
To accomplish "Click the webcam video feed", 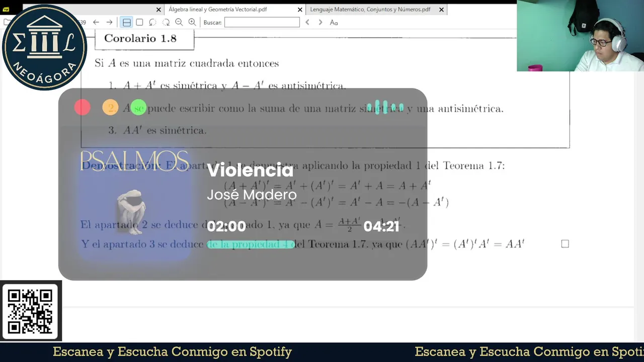I will 580,36.
